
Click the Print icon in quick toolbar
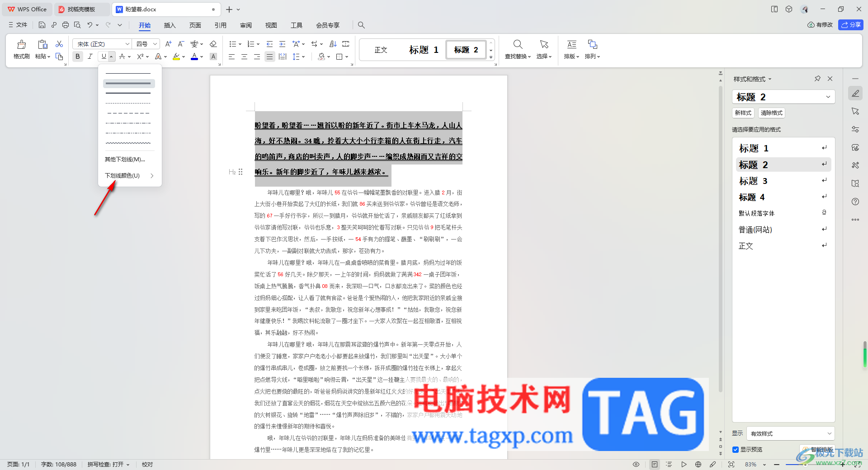(x=66, y=25)
